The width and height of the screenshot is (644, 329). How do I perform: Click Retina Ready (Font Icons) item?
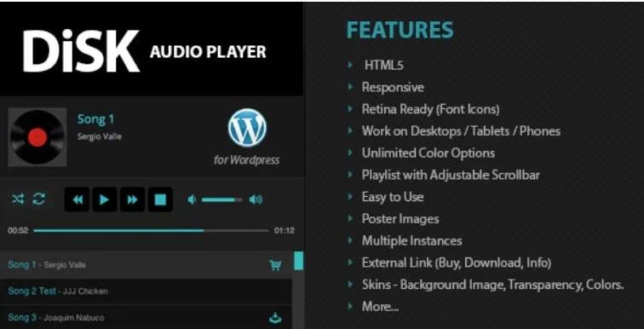[430, 109]
